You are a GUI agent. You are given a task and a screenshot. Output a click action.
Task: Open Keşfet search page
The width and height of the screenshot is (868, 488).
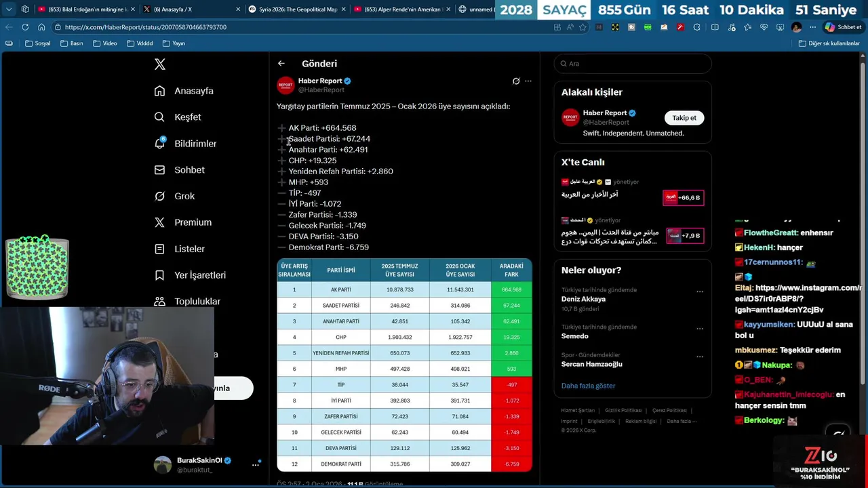178,117
